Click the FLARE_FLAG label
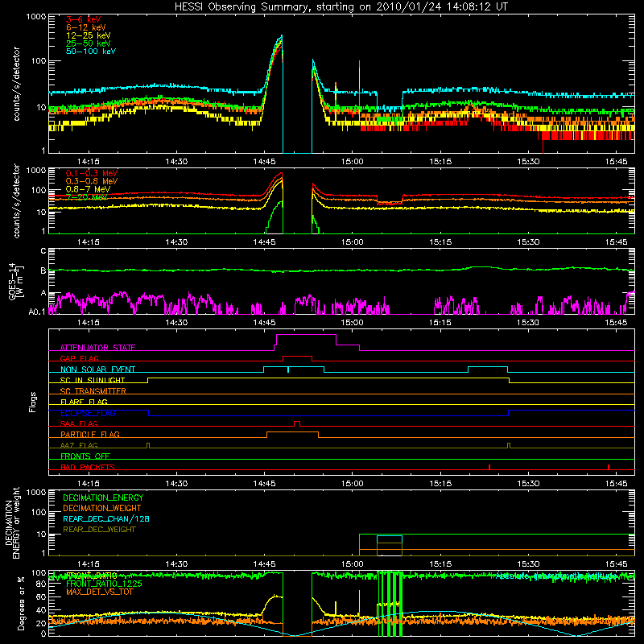 (84, 402)
